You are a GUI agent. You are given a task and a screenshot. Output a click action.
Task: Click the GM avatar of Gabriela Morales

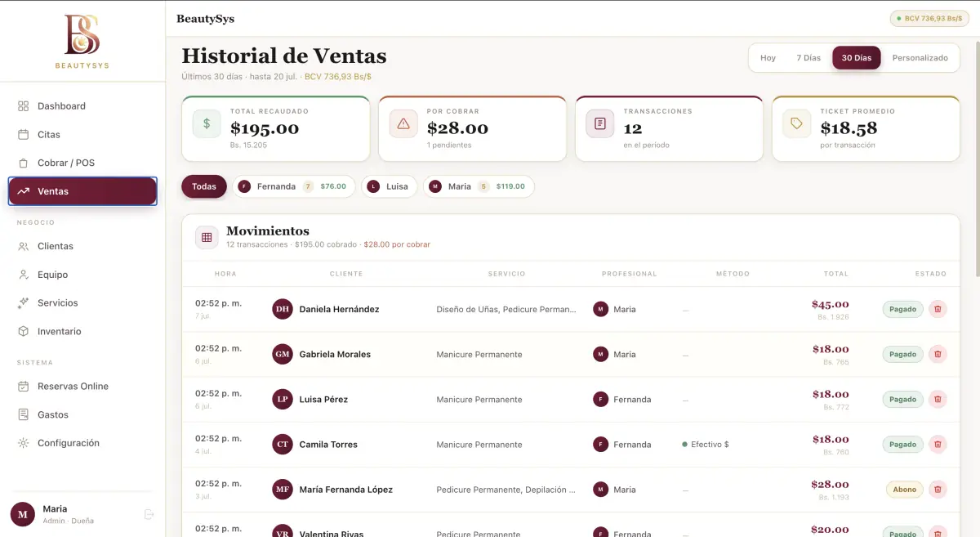pos(283,354)
